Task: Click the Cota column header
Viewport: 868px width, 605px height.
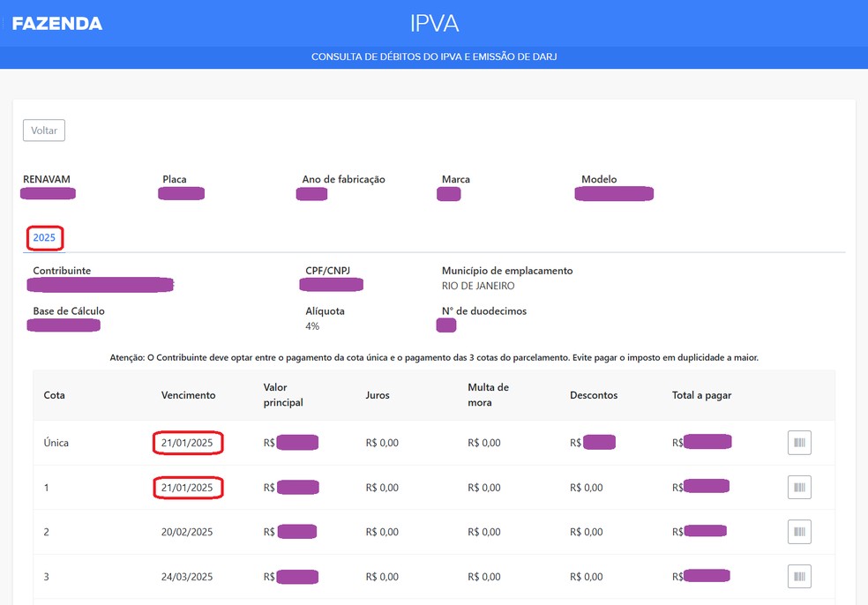Action: [55, 395]
